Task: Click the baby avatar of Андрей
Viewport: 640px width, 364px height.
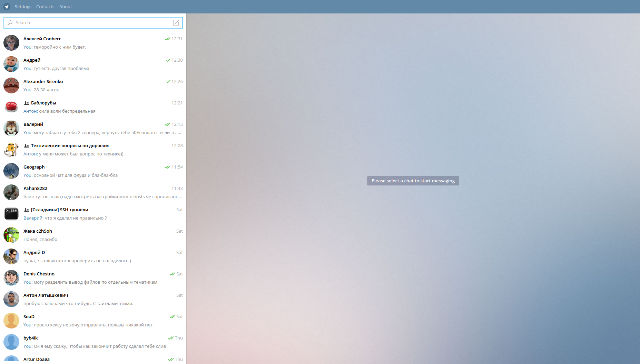Action: click(11, 64)
